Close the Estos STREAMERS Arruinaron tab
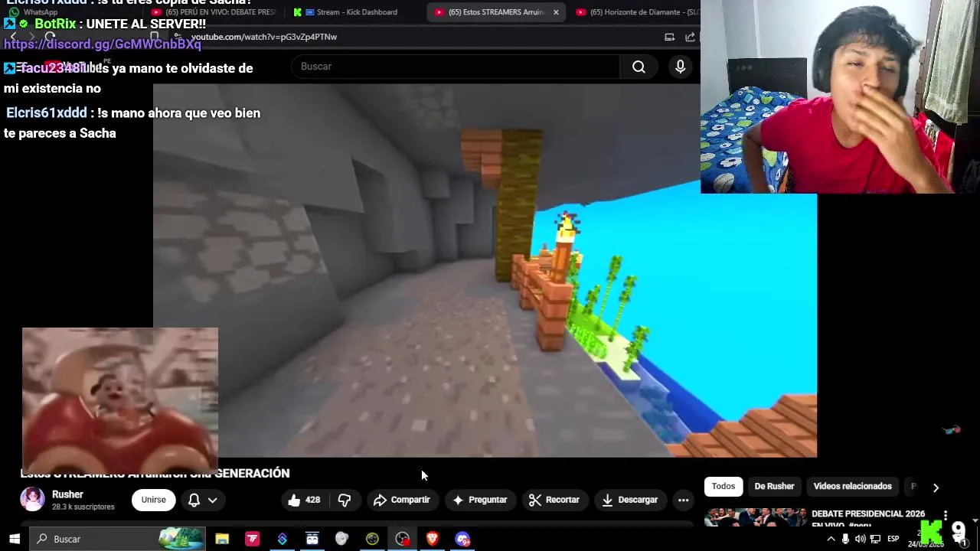980x551 pixels. tap(556, 12)
